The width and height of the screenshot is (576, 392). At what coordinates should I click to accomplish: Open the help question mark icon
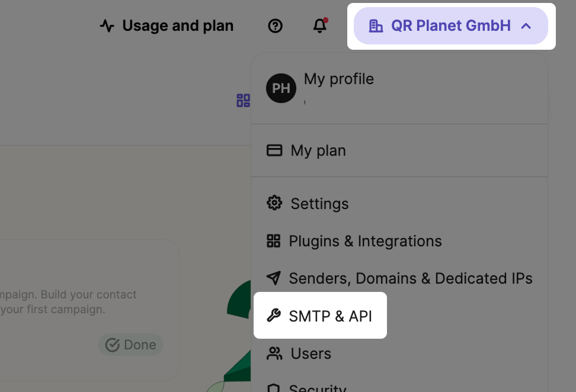pos(275,26)
